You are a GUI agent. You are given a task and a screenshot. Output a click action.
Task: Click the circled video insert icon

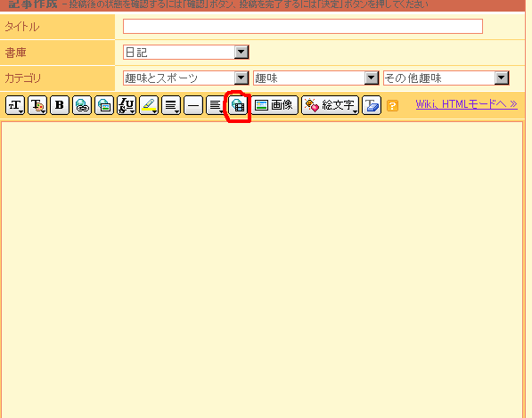tap(238, 105)
